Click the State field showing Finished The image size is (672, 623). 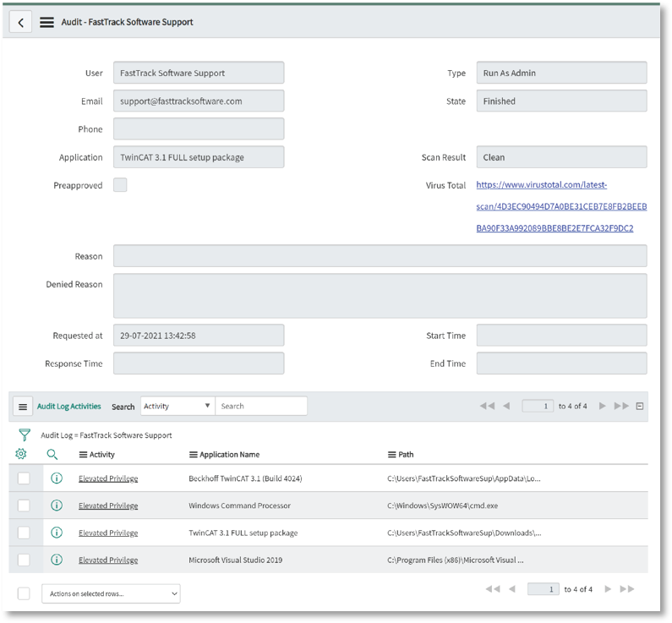tap(561, 101)
